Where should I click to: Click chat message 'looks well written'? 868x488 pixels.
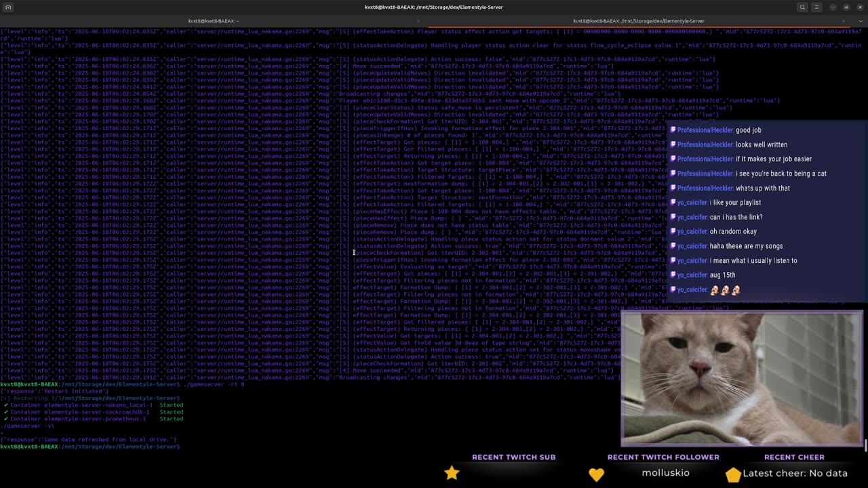(x=762, y=144)
